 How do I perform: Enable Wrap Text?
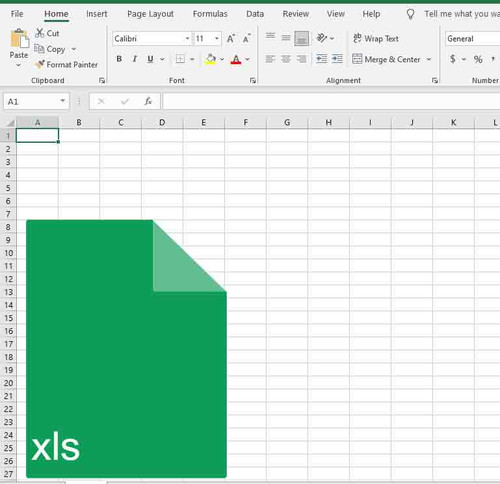376,39
